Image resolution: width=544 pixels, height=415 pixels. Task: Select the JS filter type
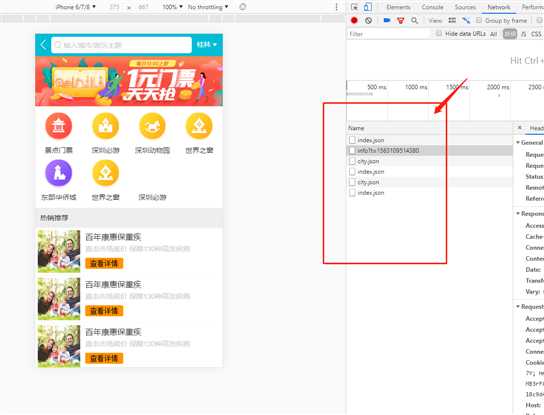point(524,34)
